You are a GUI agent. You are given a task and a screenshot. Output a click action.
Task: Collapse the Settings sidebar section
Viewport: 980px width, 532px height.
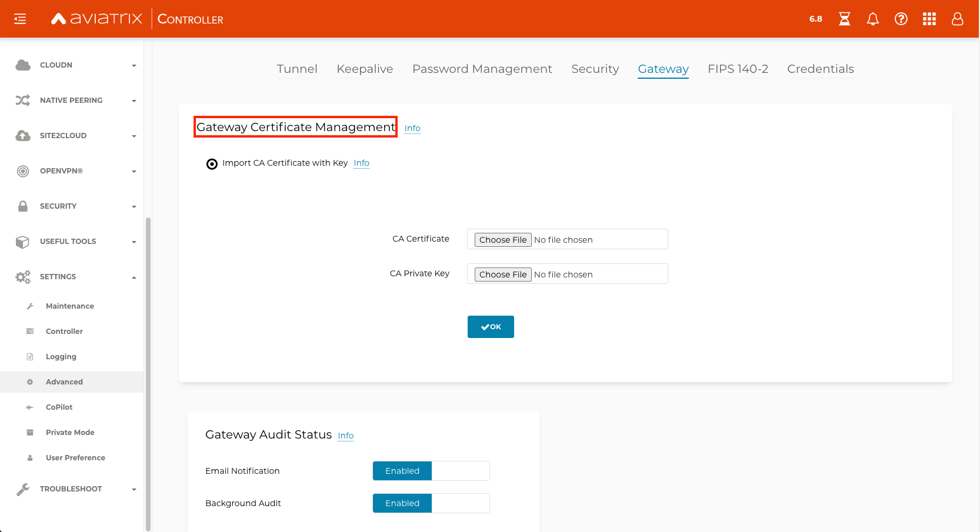(75, 277)
